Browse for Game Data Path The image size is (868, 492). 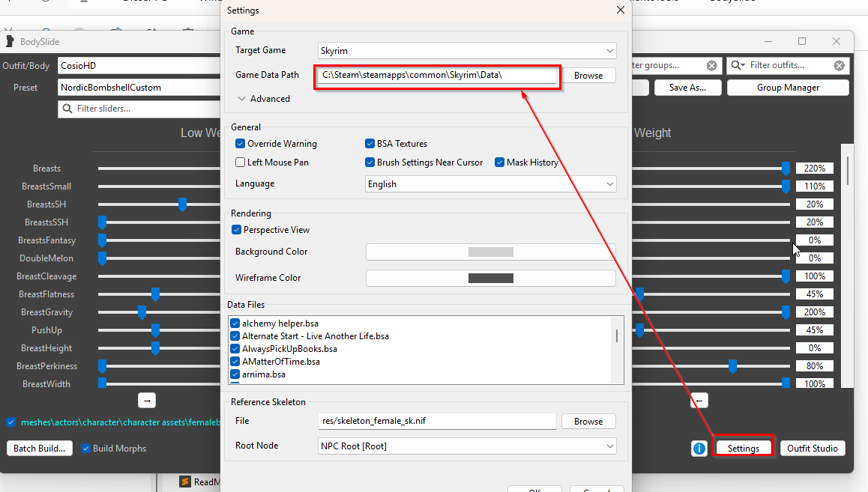[588, 76]
